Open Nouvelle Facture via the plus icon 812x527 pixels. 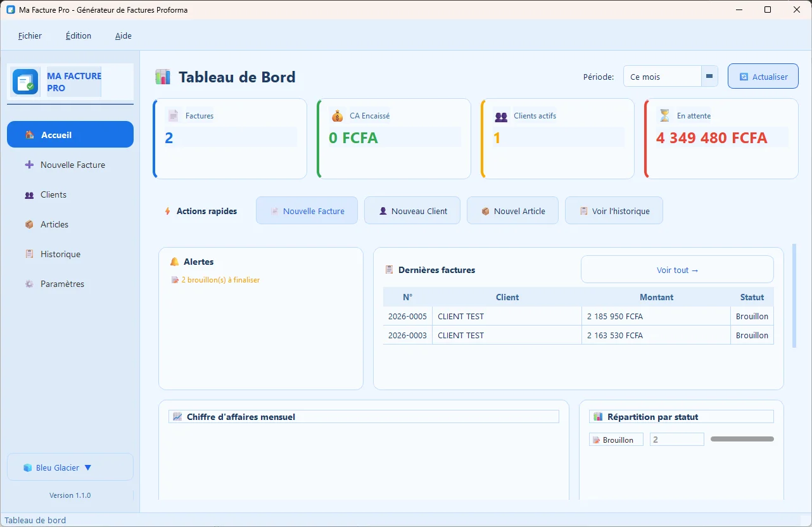[x=28, y=164]
